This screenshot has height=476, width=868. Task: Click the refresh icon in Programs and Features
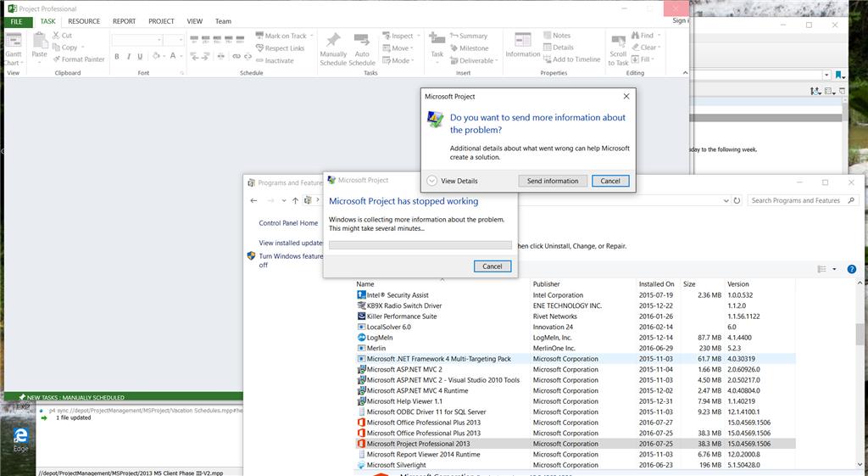point(737,200)
